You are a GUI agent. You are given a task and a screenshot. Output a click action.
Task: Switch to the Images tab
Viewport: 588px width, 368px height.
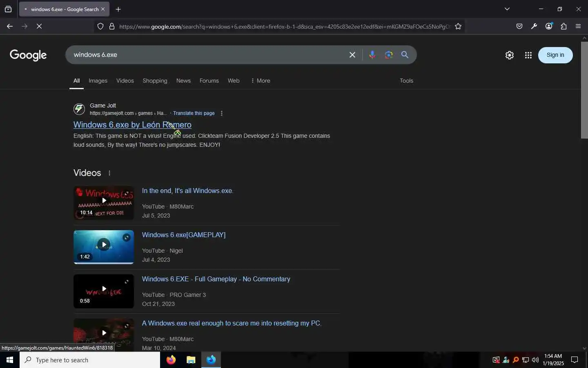98,81
